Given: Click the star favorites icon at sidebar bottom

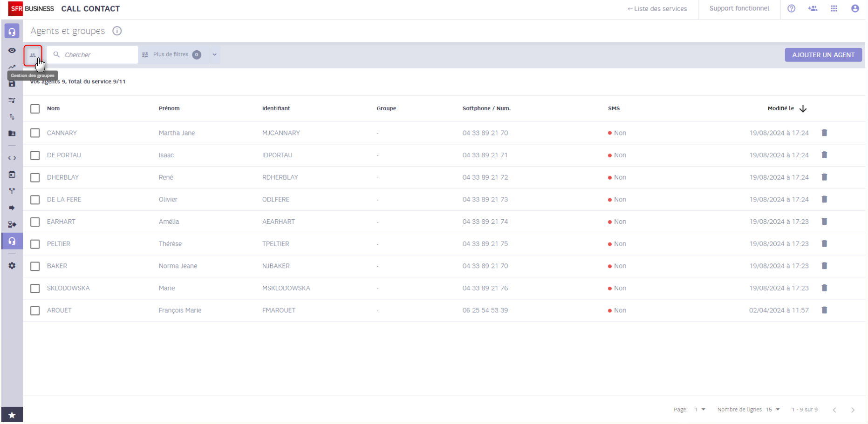Looking at the screenshot, I should pos(12,415).
